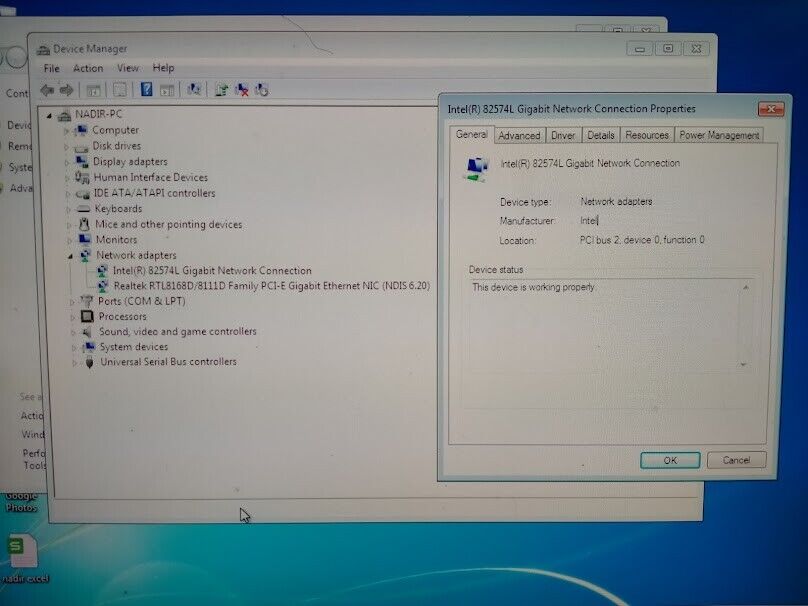
Task: Open the Action menu
Action: pyautogui.click(x=88, y=68)
